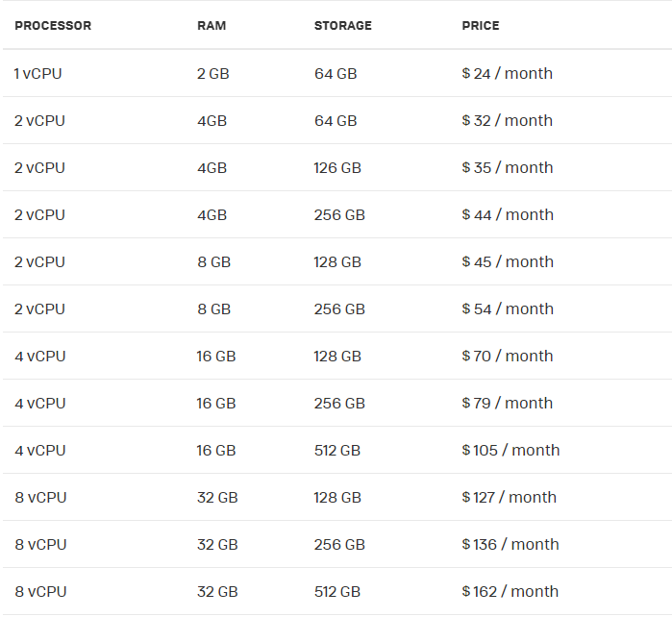Click the RAM column header
This screenshot has width=672, height=617.
pos(212,26)
